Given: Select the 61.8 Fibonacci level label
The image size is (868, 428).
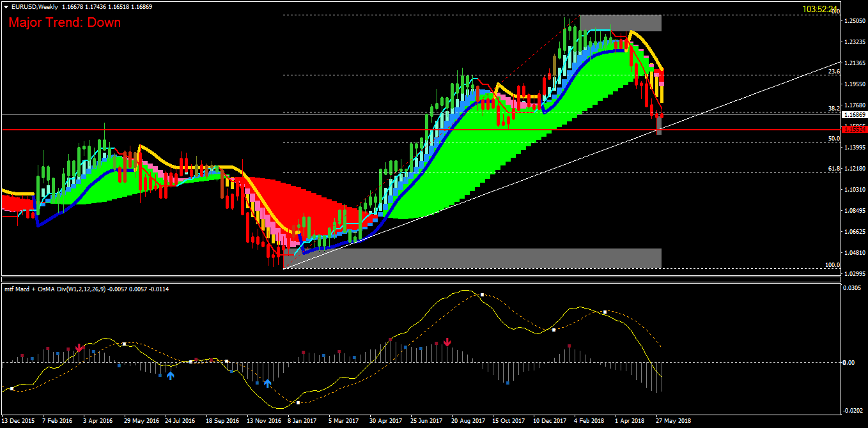Looking at the screenshot, I should click(833, 169).
